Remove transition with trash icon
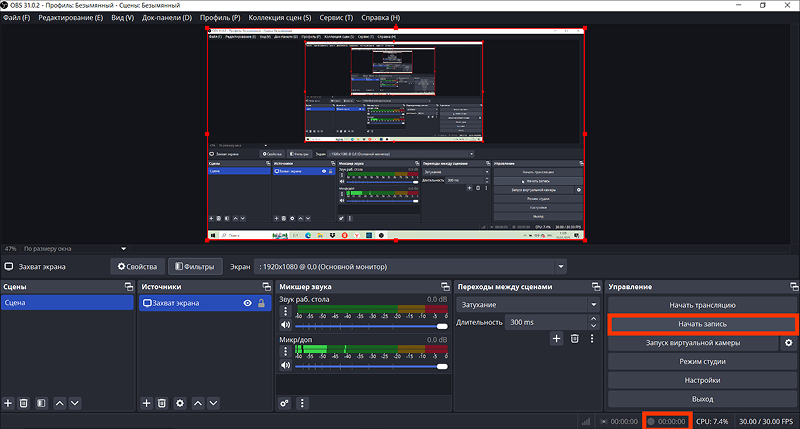This screenshot has width=800, height=429. (574, 338)
